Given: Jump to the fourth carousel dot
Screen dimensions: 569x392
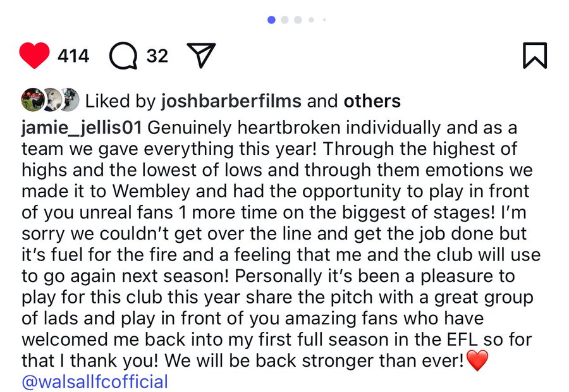Looking at the screenshot, I should tap(311, 20).
